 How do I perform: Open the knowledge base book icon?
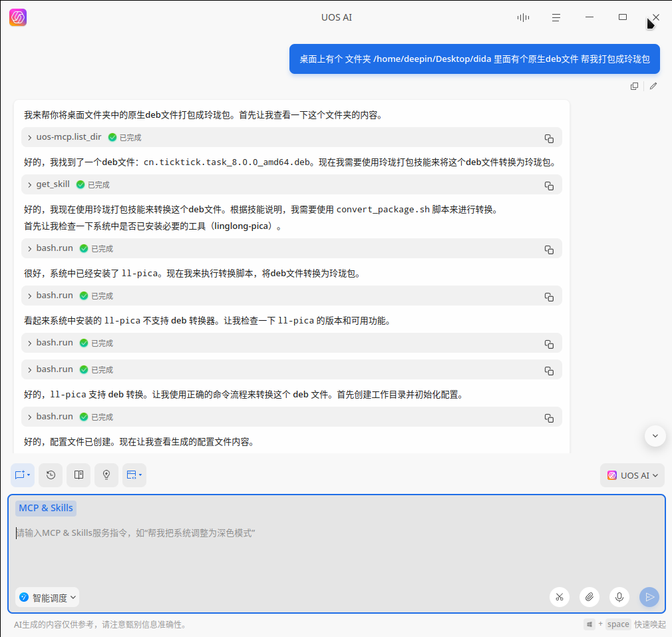coord(79,475)
